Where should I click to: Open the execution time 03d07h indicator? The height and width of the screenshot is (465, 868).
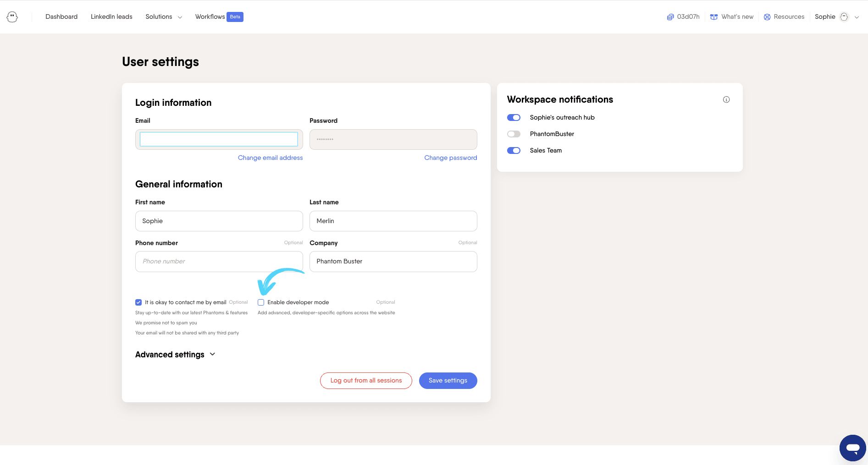(683, 17)
